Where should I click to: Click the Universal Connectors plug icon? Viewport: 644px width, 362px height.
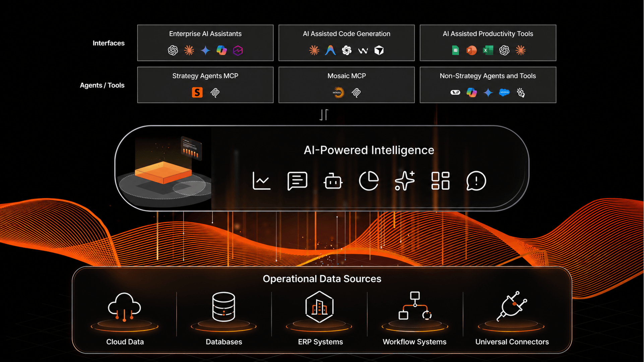tap(512, 306)
